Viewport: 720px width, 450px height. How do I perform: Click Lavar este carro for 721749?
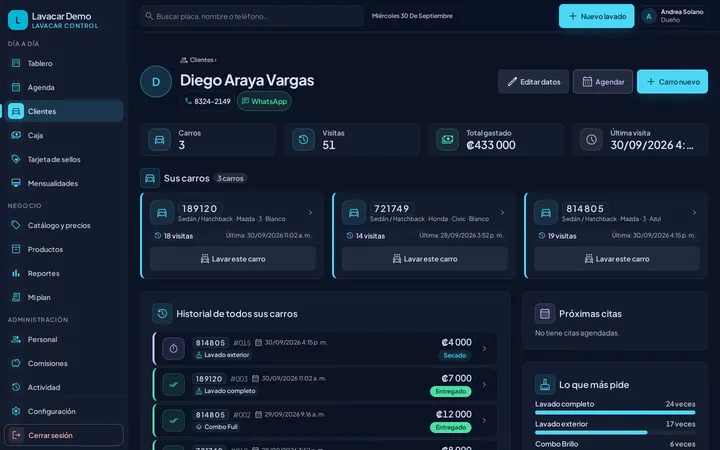tap(425, 259)
